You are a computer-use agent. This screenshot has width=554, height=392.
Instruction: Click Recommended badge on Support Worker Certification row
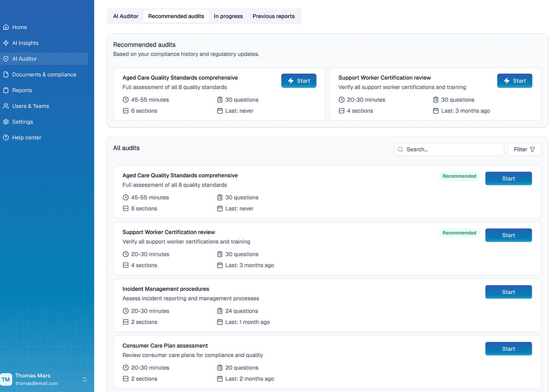(459, 233)
